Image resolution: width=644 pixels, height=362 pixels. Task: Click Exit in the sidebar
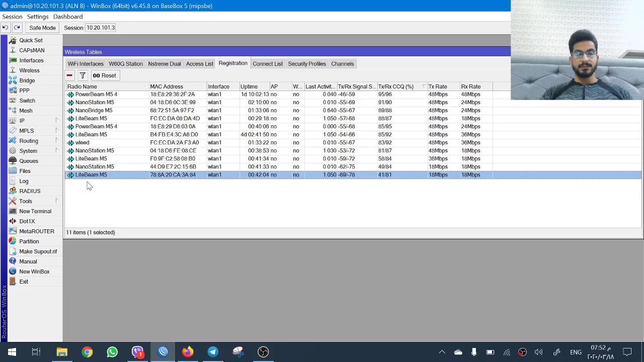click(x=24, y=282)
